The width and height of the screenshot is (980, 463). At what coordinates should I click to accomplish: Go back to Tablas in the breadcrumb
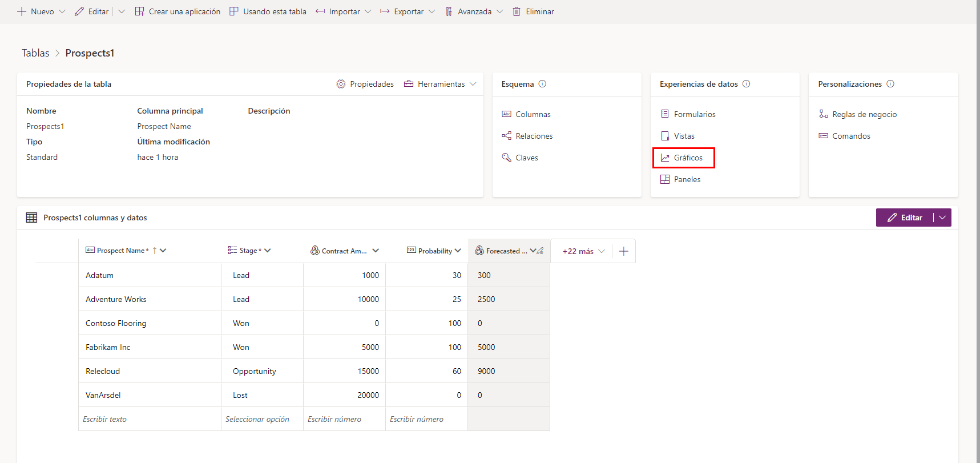click(35, 53)
